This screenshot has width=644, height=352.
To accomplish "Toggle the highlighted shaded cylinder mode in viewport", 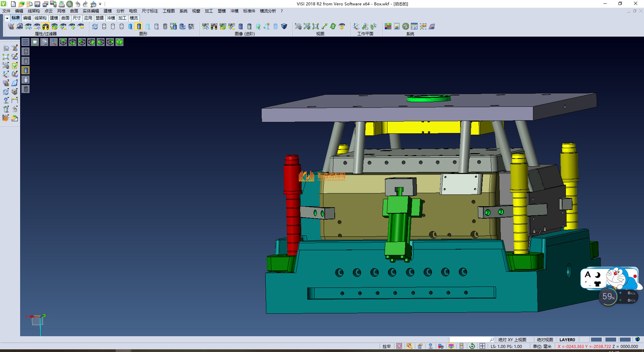I will 26,70.
